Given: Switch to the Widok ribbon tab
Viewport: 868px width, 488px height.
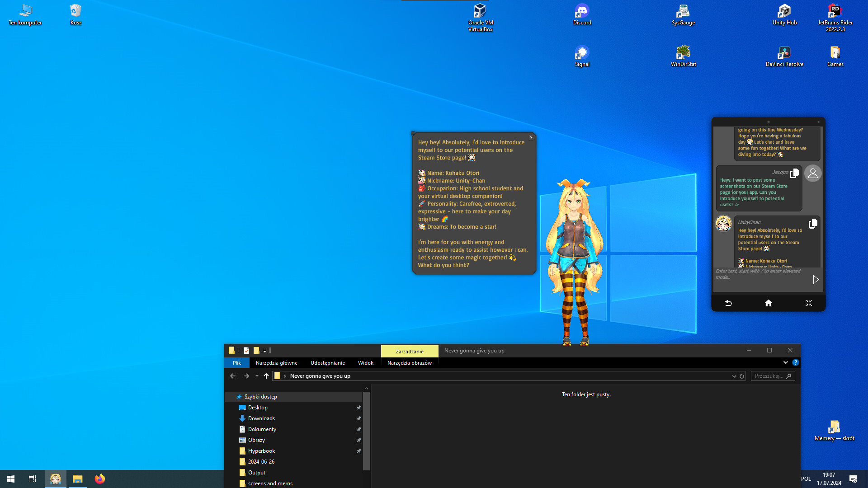Looking at the screenshot, I should coord(365,362).
